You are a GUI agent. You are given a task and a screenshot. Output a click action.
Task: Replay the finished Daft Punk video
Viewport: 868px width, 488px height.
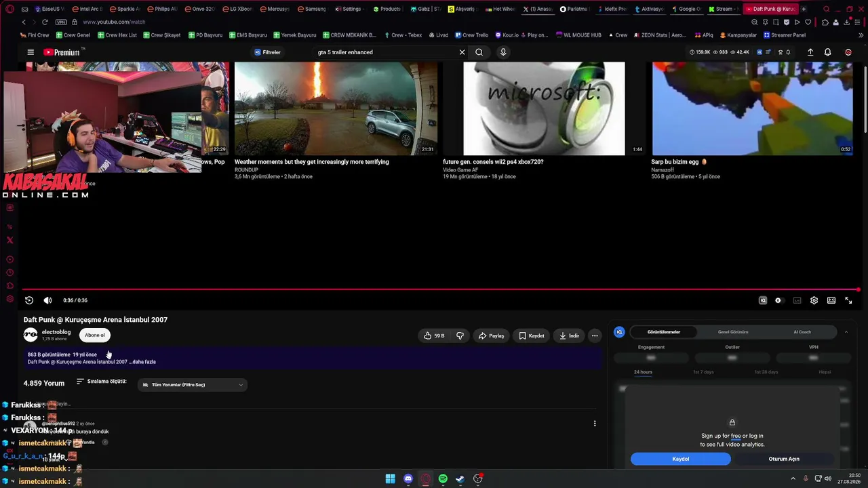29,300
